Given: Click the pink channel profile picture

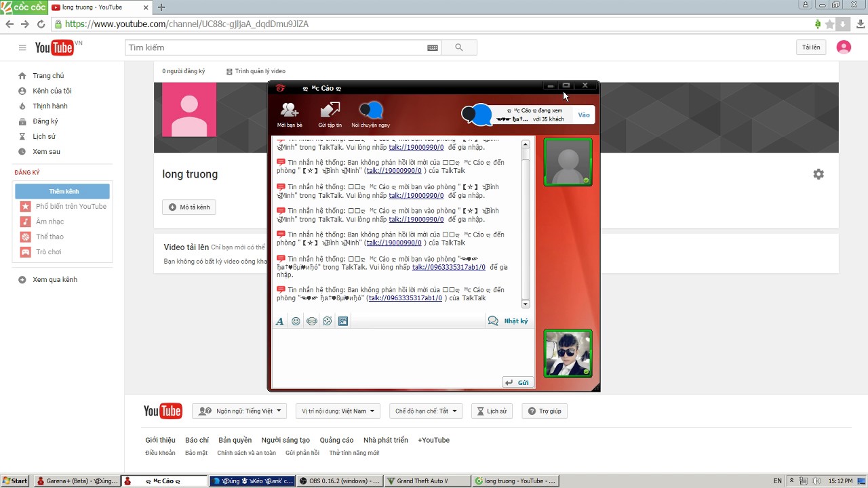Looking at the screenshot, I should point(189,110).
